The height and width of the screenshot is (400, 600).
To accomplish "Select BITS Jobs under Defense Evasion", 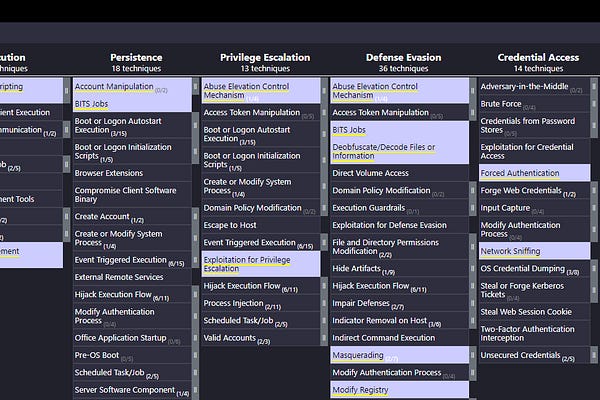I will (x=399, y=130).
